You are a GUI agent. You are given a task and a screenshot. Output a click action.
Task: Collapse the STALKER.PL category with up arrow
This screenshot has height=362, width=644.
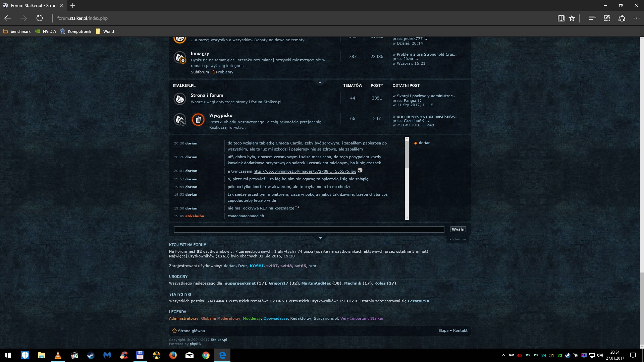[x=320, y=82]
